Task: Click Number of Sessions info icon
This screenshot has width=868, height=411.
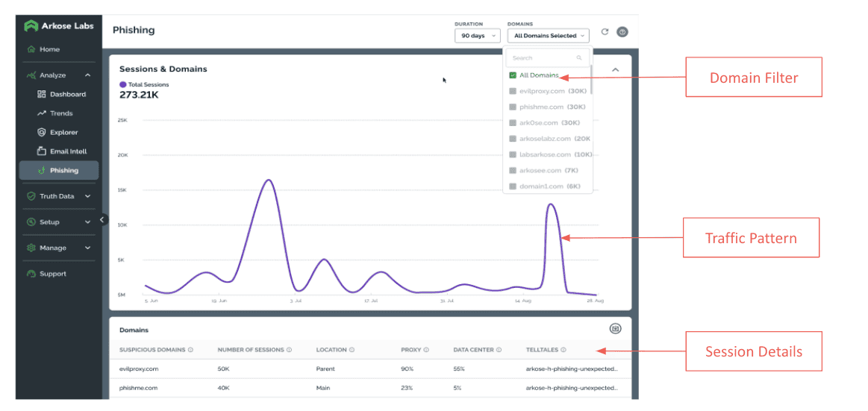Action: click(289, 350)
